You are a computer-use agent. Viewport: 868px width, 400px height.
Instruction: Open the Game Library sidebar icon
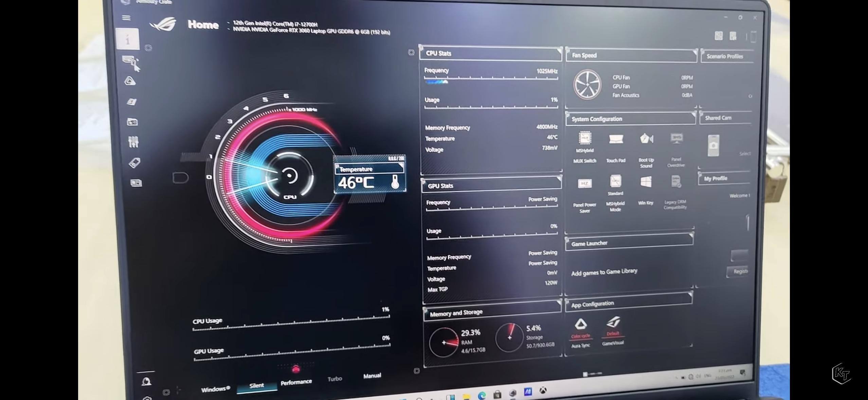pos(132,122)
